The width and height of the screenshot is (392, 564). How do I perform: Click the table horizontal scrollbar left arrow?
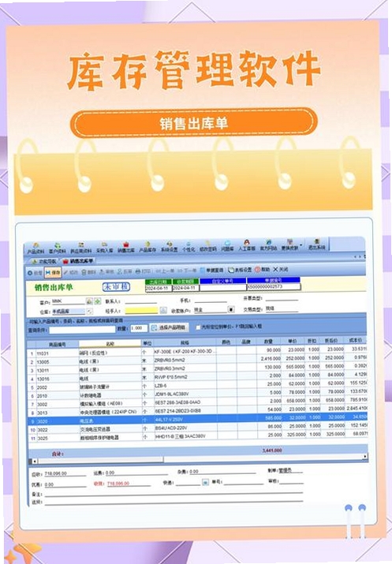[35, 461]
